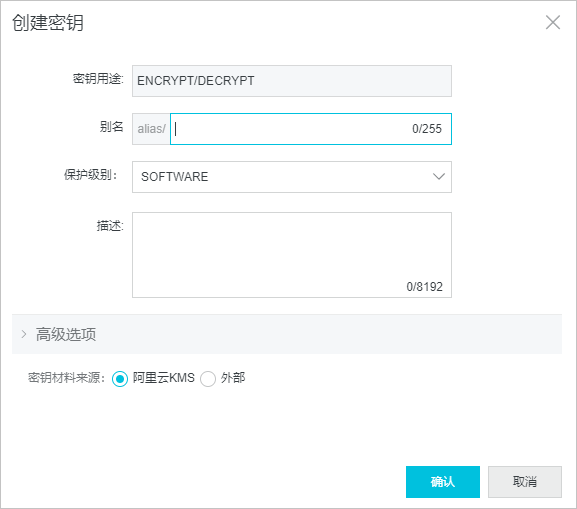Click the small arrow icon before 高级选项
Screen dimensions: 577x509
pos(24,334)
